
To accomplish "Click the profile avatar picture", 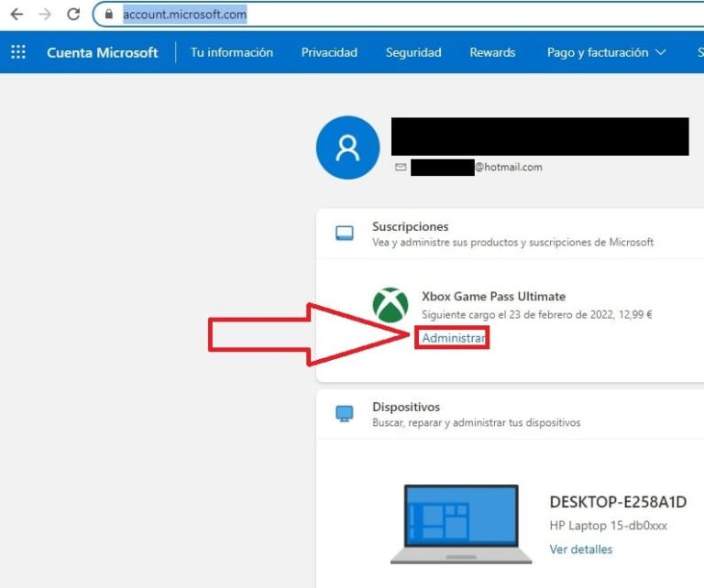I will [348, 147].
